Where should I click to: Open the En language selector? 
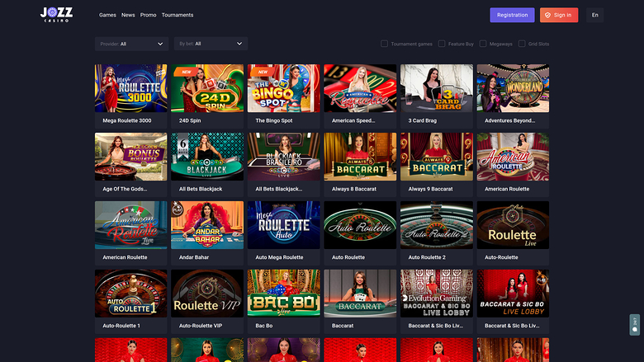(595, 15)
